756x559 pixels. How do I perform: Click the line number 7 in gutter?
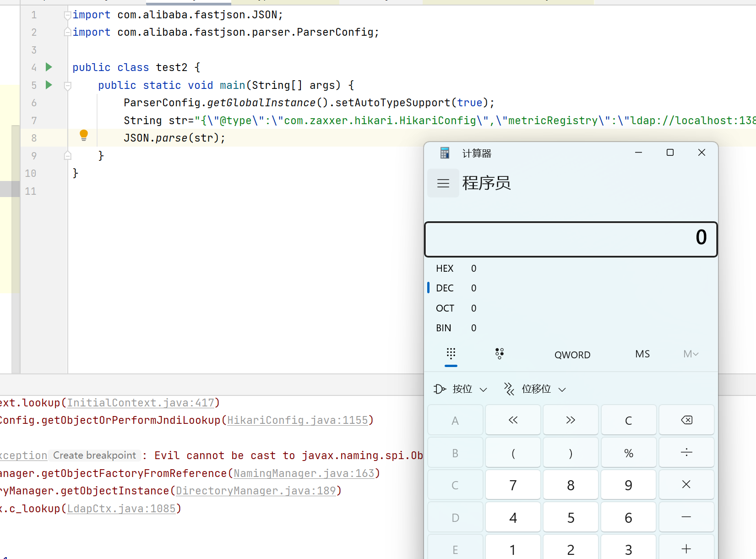pyautogui.click(x=34, y=121)
